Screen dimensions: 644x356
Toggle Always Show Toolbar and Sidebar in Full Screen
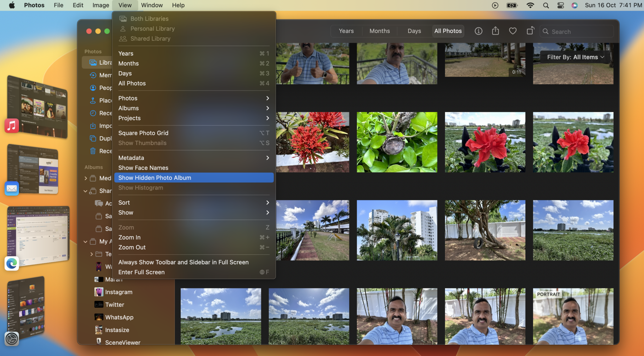(x=194, y=262)
